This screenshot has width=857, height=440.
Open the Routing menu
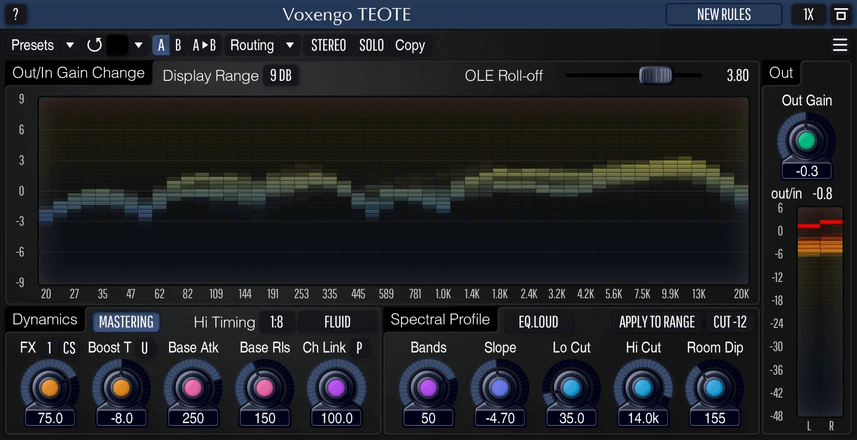click(x=252, y=45)
